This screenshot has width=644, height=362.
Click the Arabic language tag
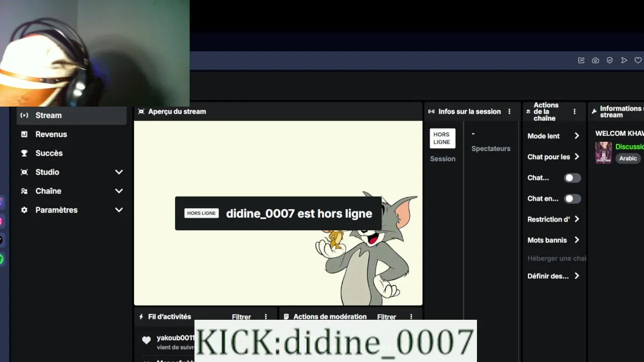click(x=628, y=158)
